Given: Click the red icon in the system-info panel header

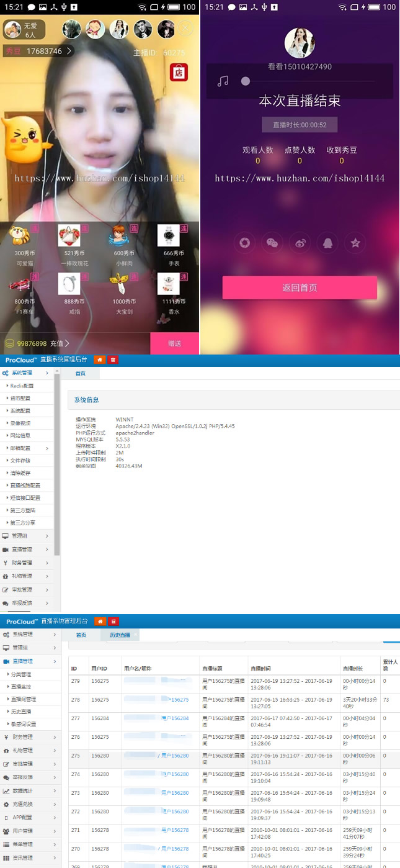Looking at the screenshot, I should click(x=113, y=360).
